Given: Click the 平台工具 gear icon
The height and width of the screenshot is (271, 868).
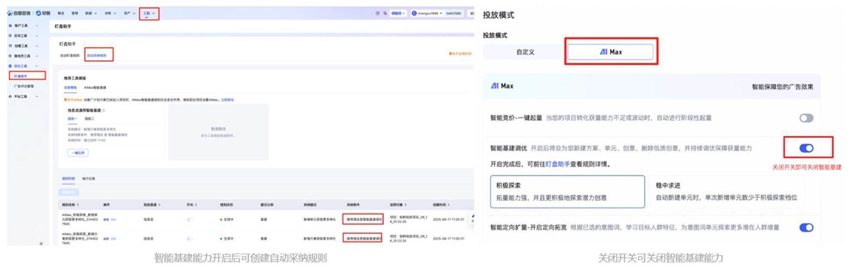Looking at the screenshot, I should 10,97.
